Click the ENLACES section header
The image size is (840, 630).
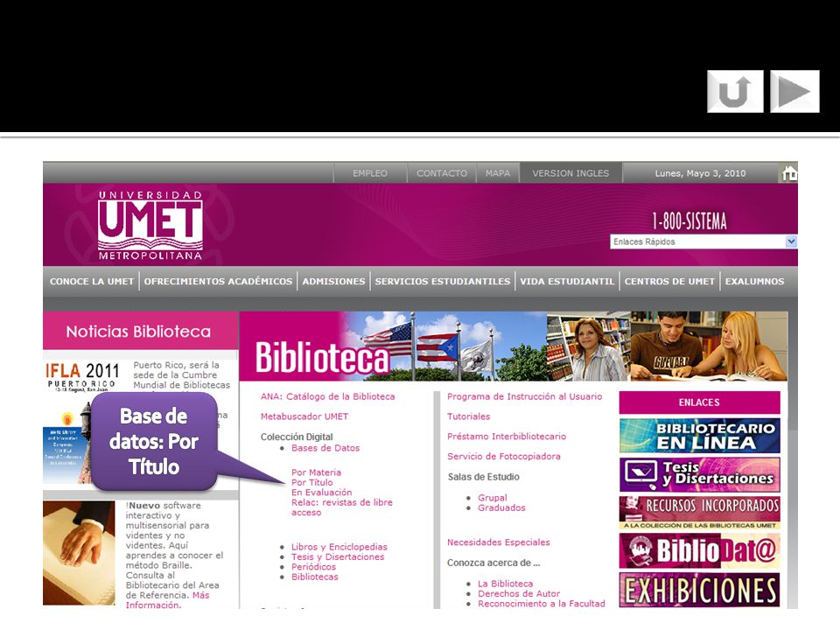click(x=700, y=402)
